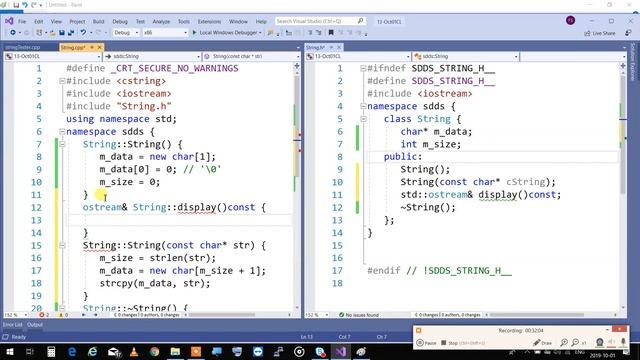Stop the screen recording
The image size is (640, 360).
pos(463,343)
